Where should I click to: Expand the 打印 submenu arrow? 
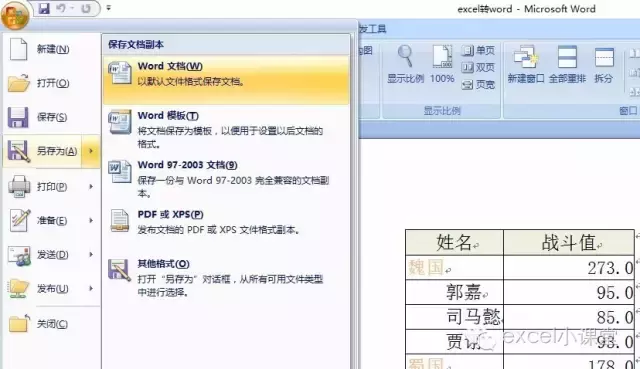pyautogui.click(x=91, y=187)
